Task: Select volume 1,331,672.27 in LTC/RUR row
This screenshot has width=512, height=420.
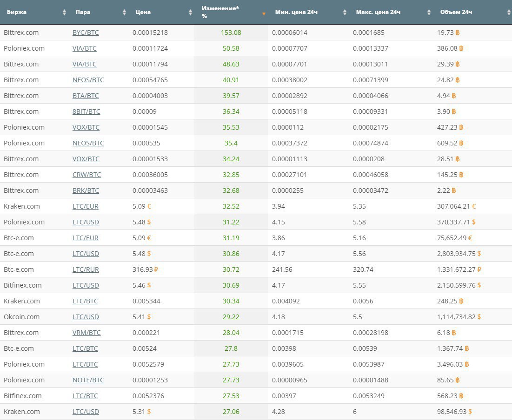Action: click(x=456, y=269)
